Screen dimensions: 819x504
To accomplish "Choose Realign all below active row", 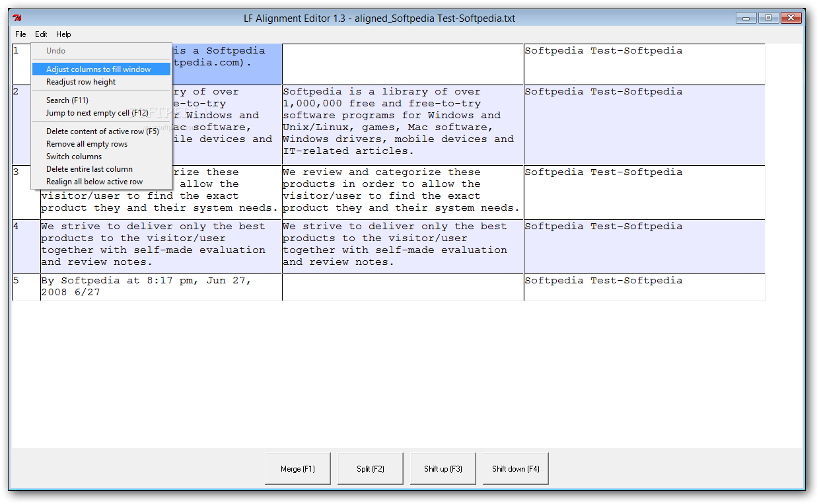I will (101, 182).
